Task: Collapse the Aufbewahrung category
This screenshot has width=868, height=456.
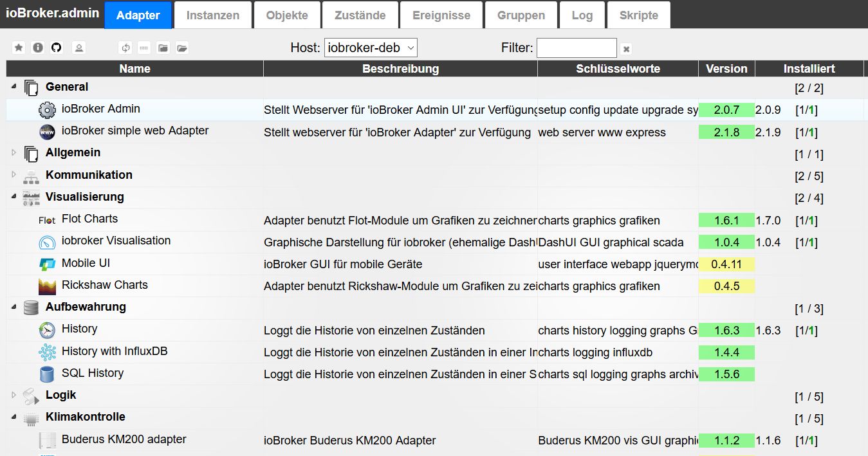Action: coord(14,306)
